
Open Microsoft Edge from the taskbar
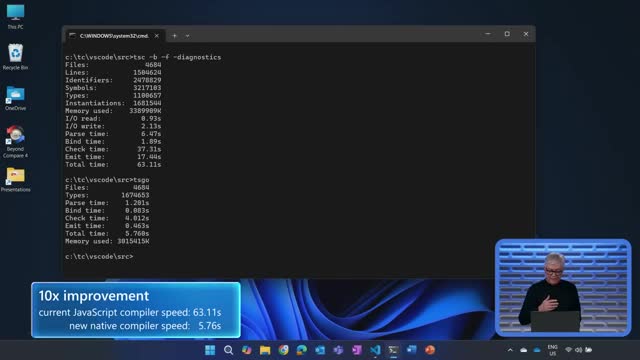click(x=302, y=350)
